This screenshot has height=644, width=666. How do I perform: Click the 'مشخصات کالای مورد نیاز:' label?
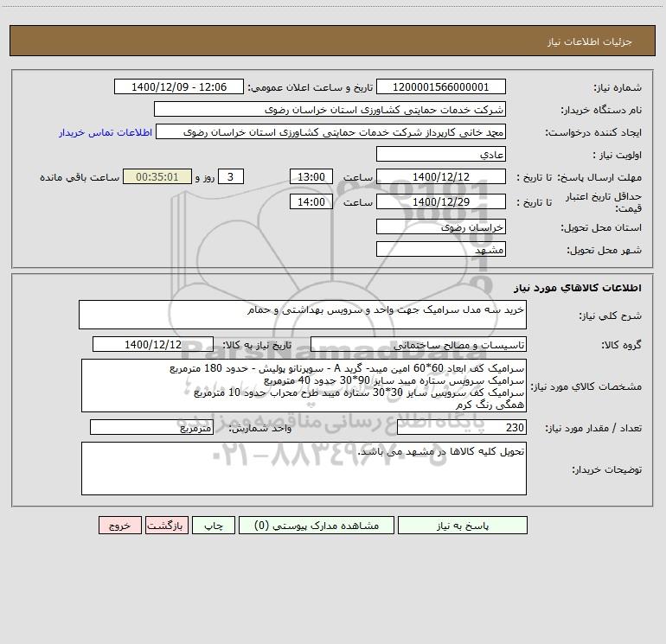point(586,386)
